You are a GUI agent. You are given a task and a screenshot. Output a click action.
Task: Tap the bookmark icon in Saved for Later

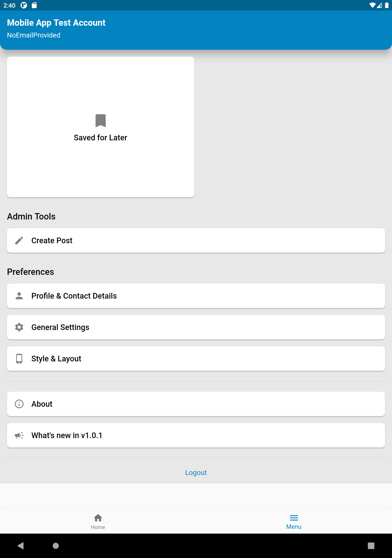101,121
